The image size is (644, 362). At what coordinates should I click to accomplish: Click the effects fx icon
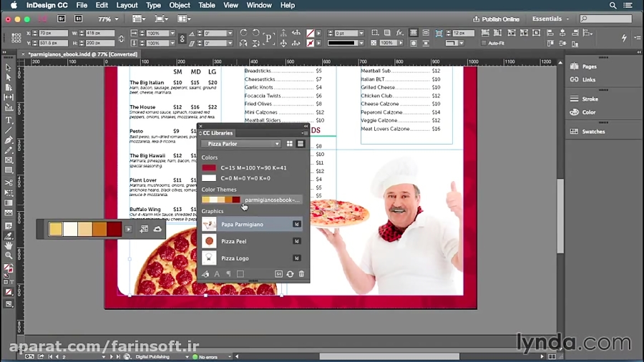399,33
